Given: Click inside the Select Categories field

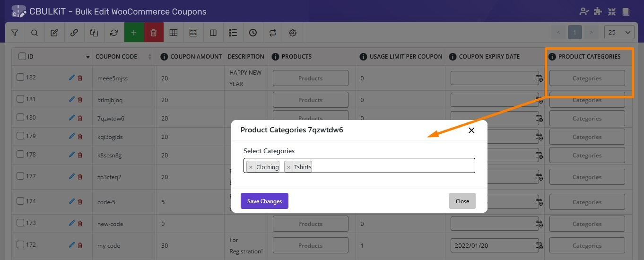Looking at the screenshot, I should (392, 166).
